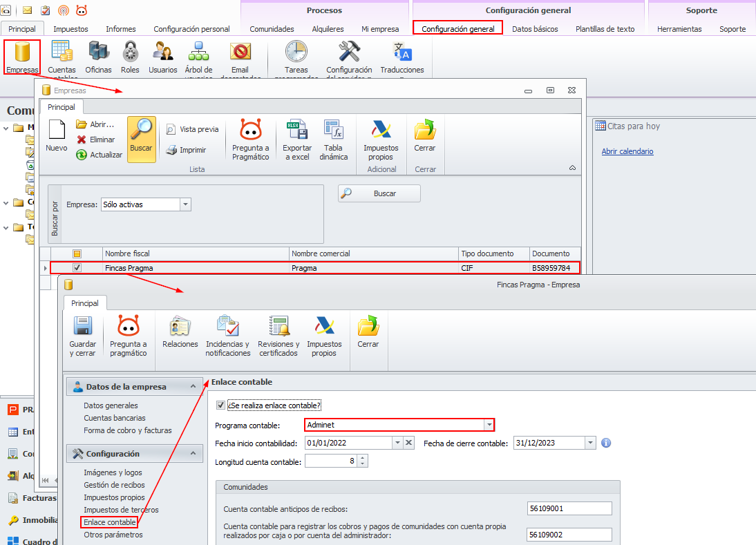Open Datos generales in sidebar
The image size is (756, 545).
click(x=111, y=405)
